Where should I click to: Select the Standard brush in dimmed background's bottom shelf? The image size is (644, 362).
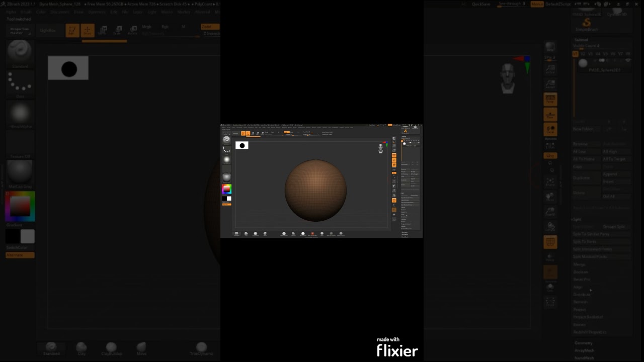coord(51,348)
